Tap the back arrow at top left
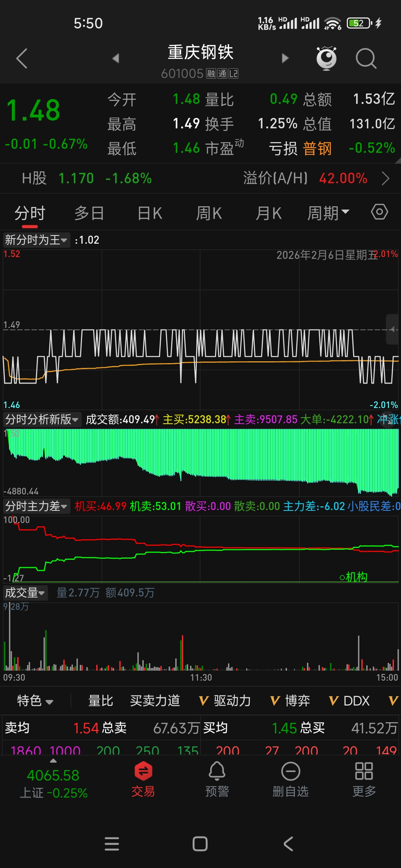 [x=22, y=59]
